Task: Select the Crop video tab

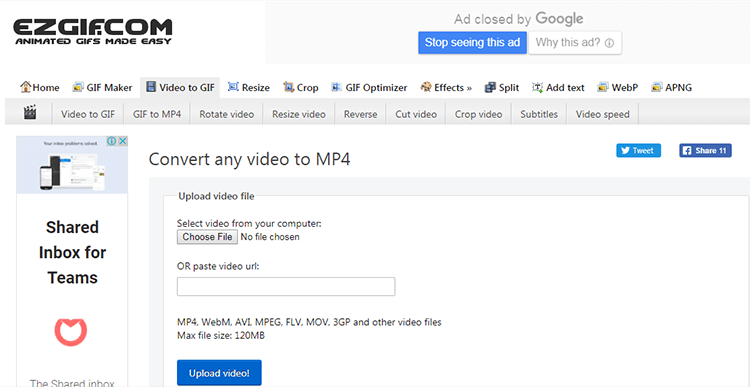Action: [x=478, y=114]
